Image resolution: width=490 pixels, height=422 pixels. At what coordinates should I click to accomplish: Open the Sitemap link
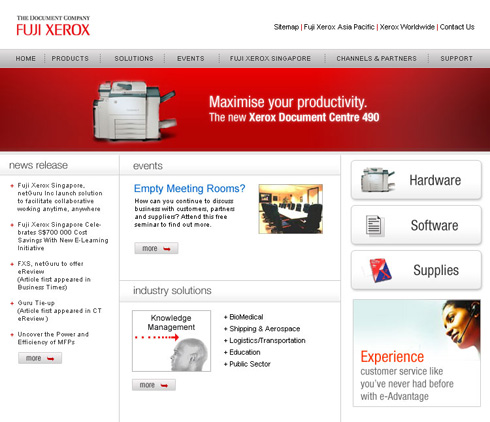[286, 27]
